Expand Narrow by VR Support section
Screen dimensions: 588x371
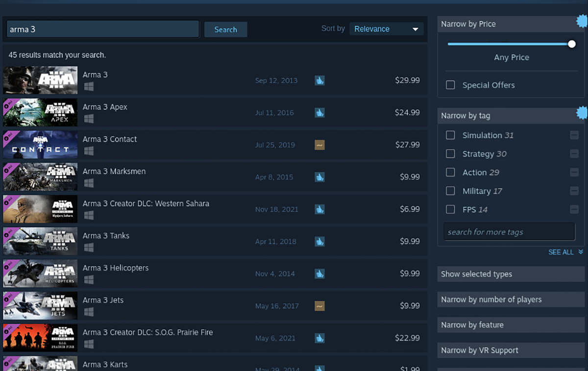(x=511, y=350)
